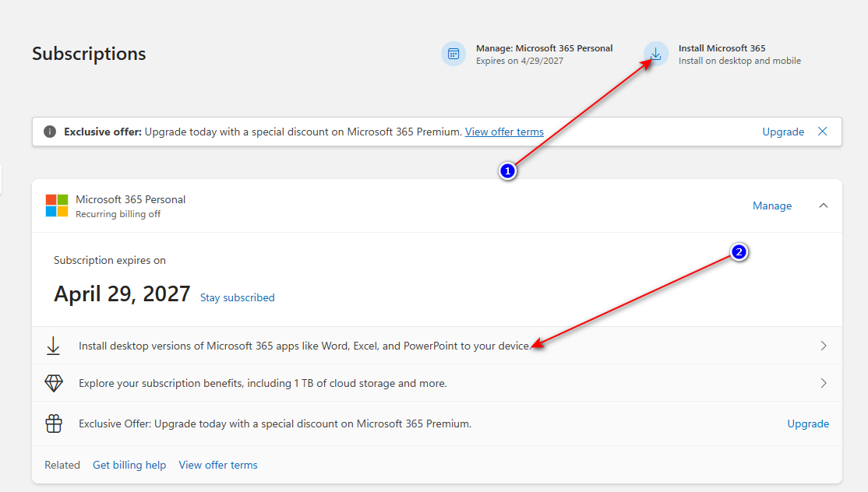
Task: Select 'Install Microsoft 365' header text
Action: pos(722,48)
